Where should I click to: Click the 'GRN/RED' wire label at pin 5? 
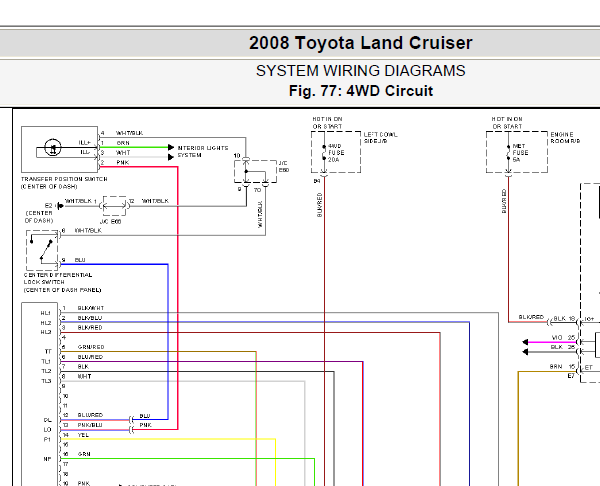coord(91,347)
